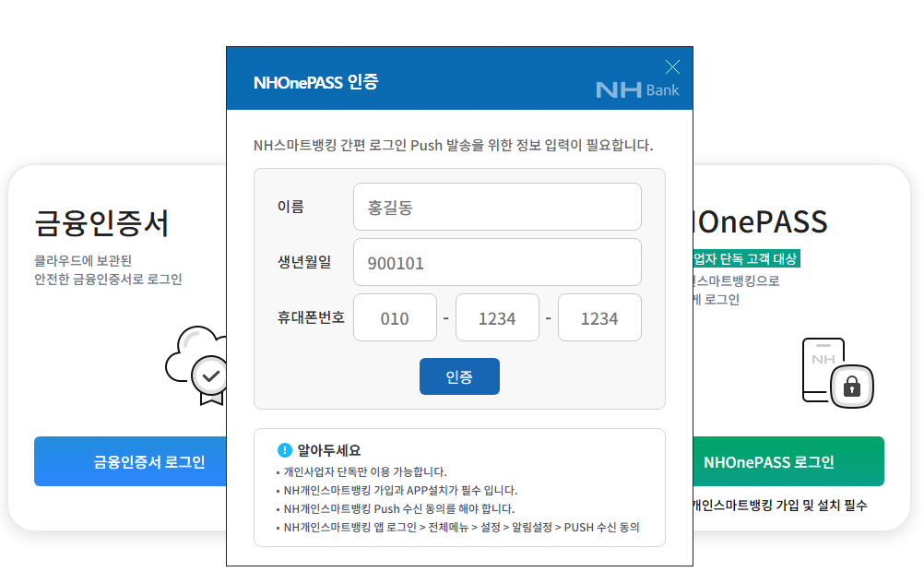Click the 인증 button
This screenshot has width=924, height=584.
tap(459, 376)
